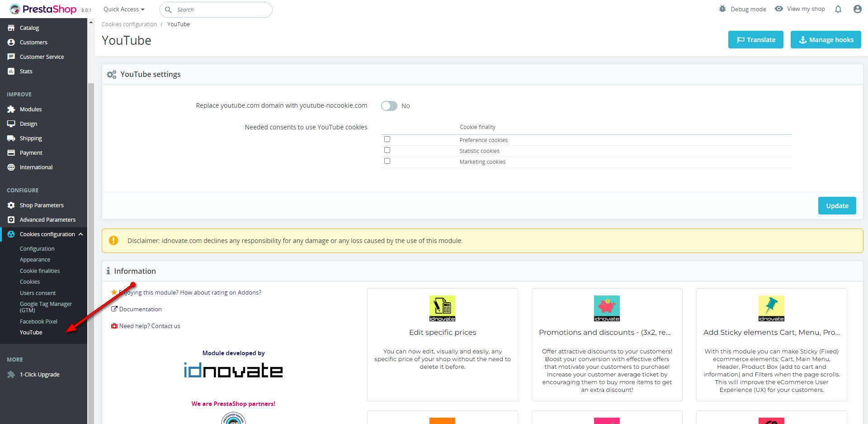This screenshot has width=868, height=424.
Task: Open Google Tag Manager (GTM) item
Action: coord(46,307)
